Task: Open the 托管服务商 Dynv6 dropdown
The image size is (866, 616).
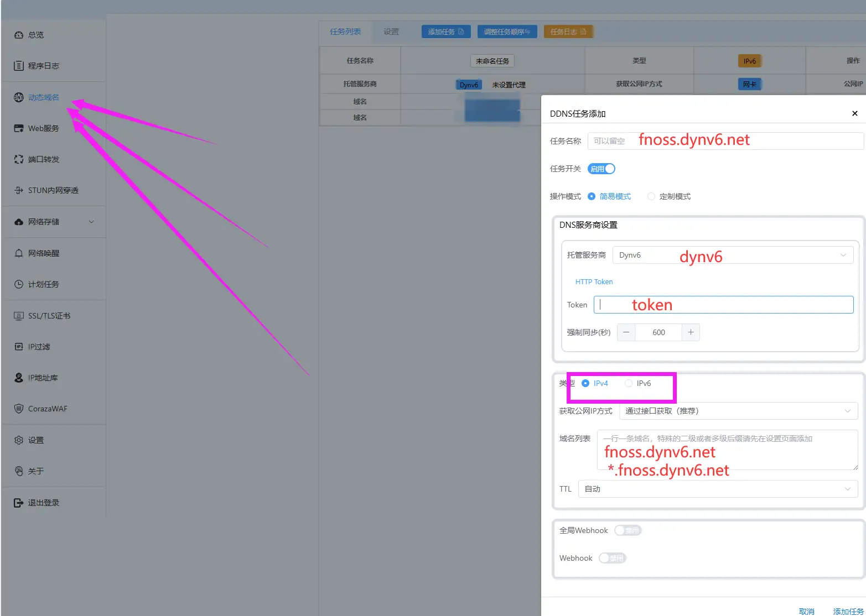Action: (733, 255)
